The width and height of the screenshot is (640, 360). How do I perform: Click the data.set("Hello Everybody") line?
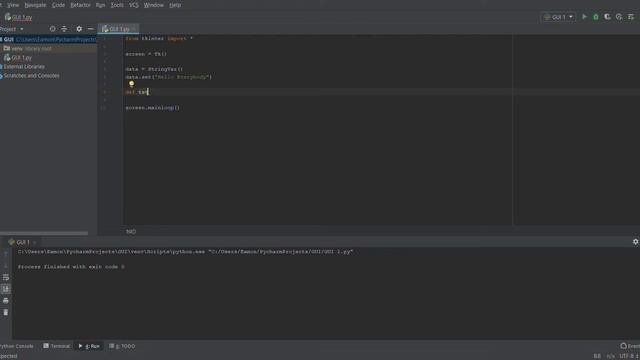click(169, 77)
